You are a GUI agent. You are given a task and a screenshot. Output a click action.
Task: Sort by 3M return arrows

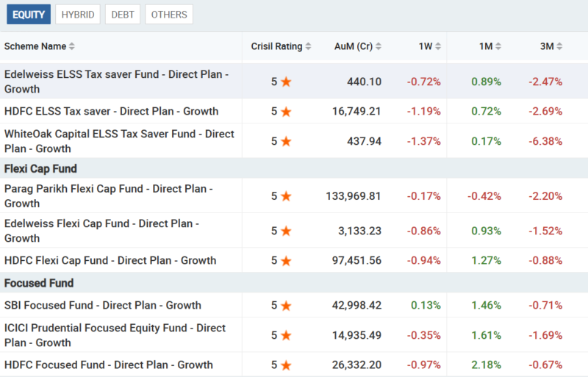point(559,46)
